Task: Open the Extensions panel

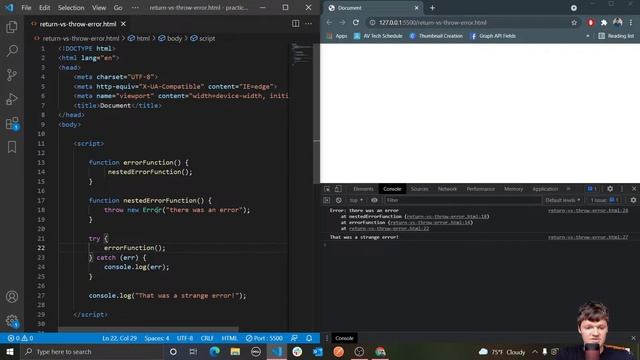Action: tap(12, 123)
